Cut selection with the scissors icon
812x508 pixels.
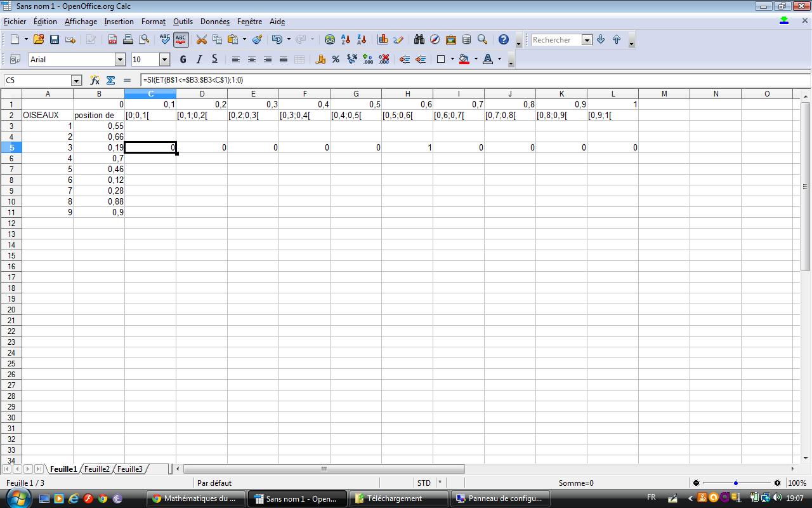coord(202,39)
